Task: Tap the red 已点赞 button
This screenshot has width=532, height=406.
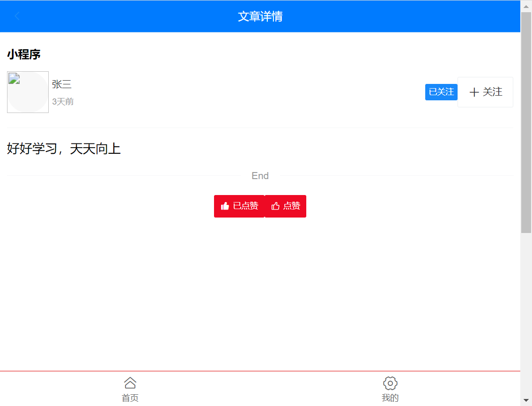Action: coord(239,206)
